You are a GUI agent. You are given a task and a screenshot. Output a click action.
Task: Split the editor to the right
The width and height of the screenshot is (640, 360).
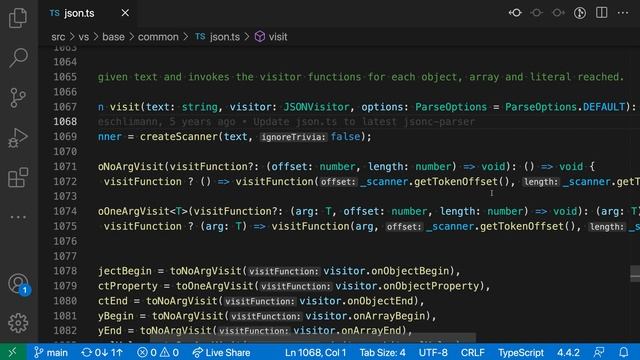click(x=601, y=13)
